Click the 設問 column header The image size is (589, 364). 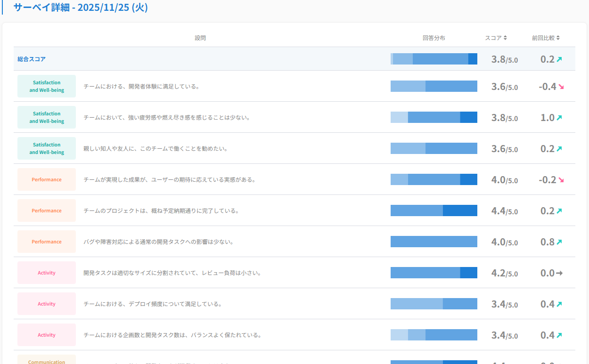point(200,38)
